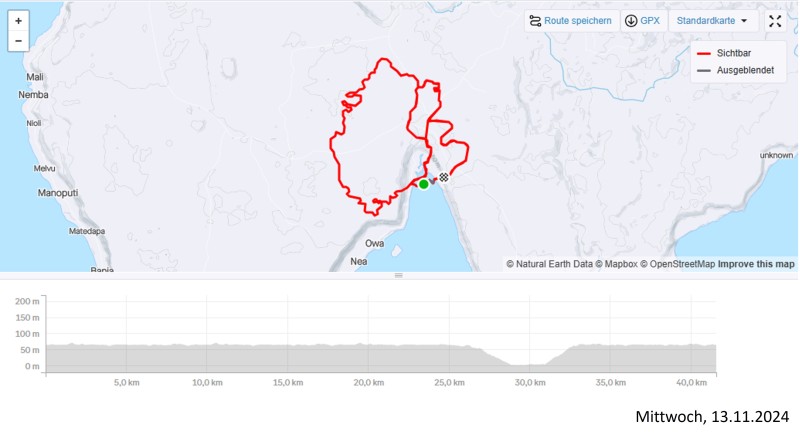The height and width of the screenshot is (437, 800).
Task: Click the Route speichern button
Action: tap(570, 21)
